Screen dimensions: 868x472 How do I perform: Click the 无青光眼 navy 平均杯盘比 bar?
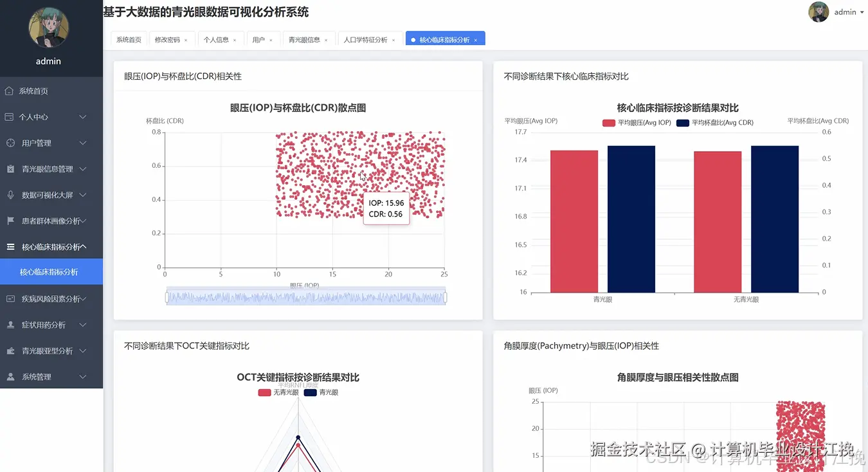[x=775, y=219]
